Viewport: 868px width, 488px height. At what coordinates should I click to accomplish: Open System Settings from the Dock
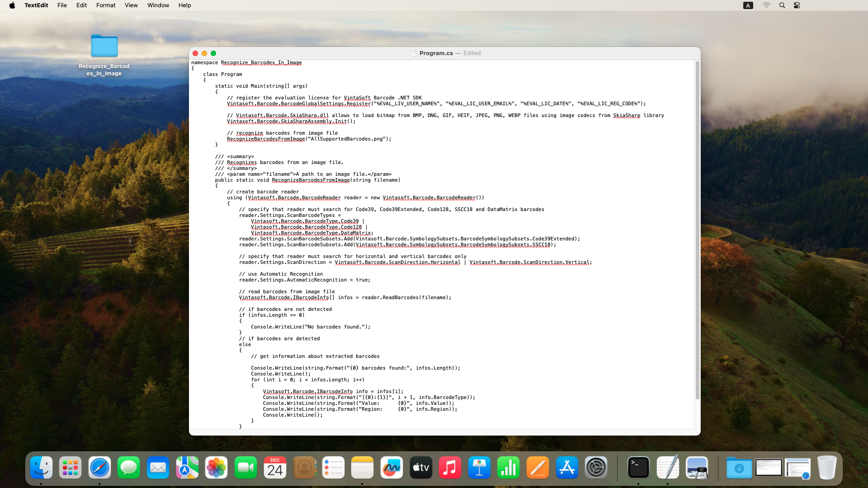coord(596,468)
